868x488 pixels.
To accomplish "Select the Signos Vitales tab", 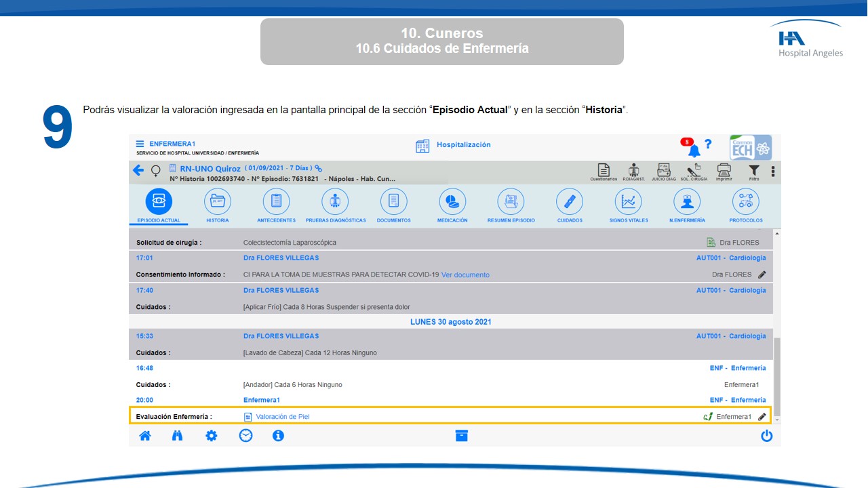I will tap(628, 206).
